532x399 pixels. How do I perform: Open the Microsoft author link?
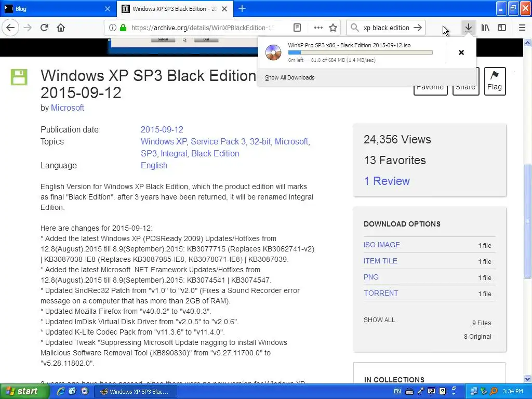pyautogui.click(x=68, y=108)
